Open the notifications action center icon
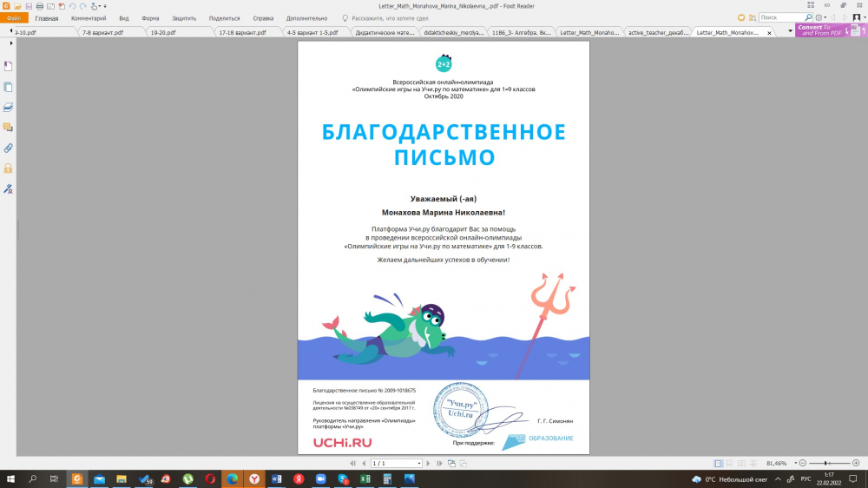 (853, 479)
